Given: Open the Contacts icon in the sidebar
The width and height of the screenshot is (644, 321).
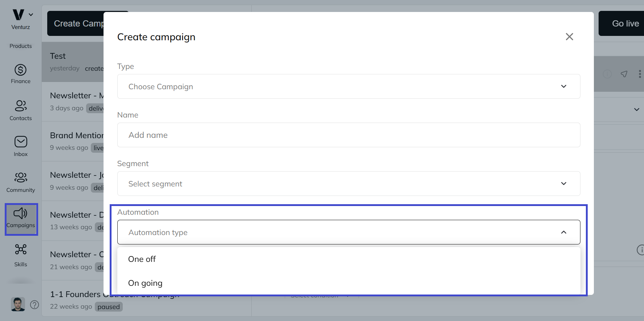Looking at the screenshot, I should pos(21,106).
